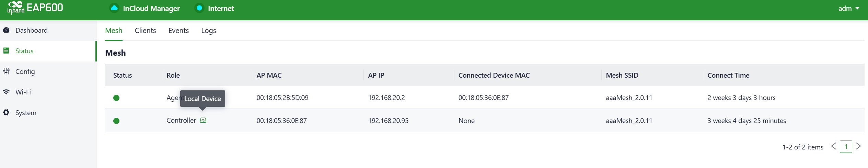This screenshot has height=168, width=868.
Task: Click the InCloud Manager cloud status icon
Action: (x=114, y=8)
